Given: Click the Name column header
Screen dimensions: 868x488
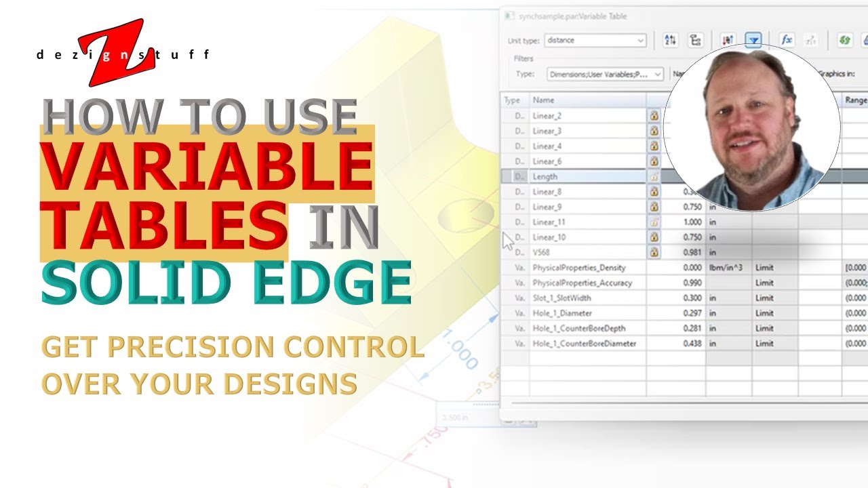Looking at the screenshot, I should pos(587,100).
